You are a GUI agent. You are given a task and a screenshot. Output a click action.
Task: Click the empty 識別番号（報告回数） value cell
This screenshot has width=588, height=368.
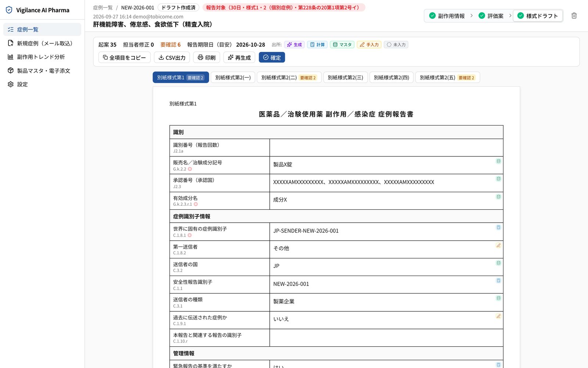386,148
